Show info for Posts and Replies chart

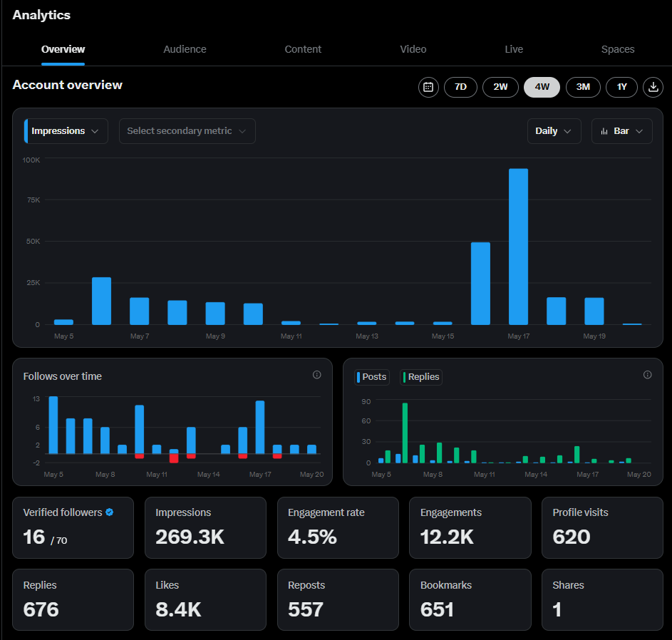[x=647, y=375]
